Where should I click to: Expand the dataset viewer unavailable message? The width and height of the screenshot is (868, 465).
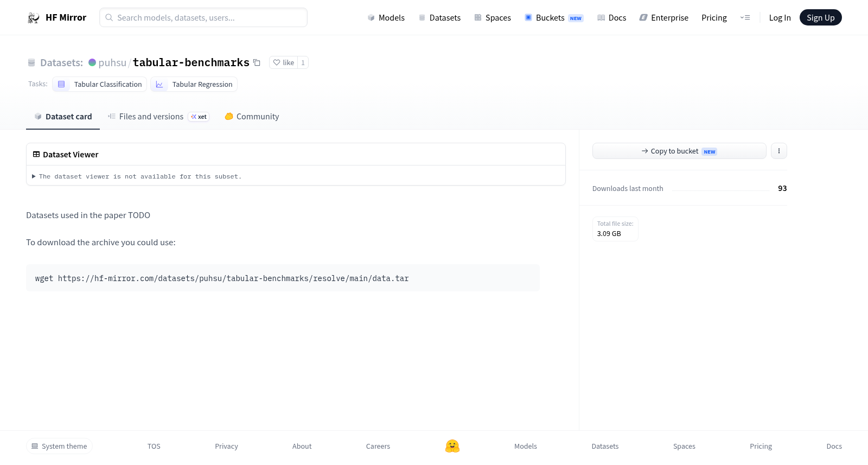[x=137, y=176]
